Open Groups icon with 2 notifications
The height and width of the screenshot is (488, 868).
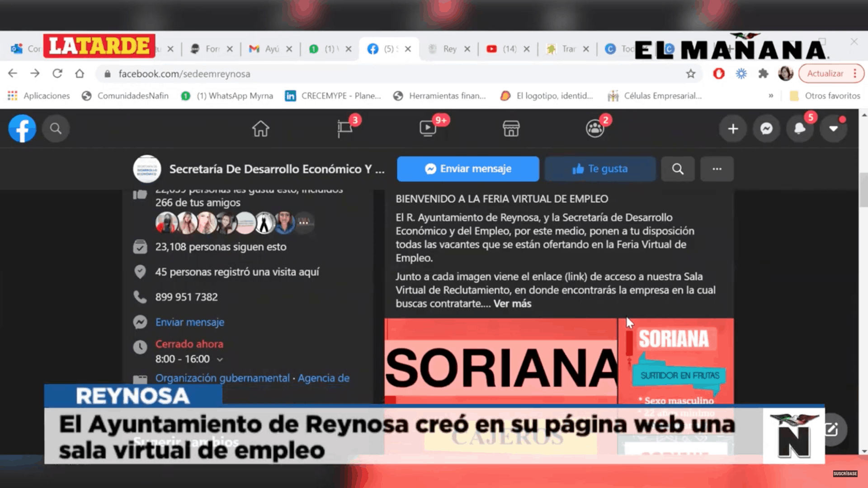point(595,129)
